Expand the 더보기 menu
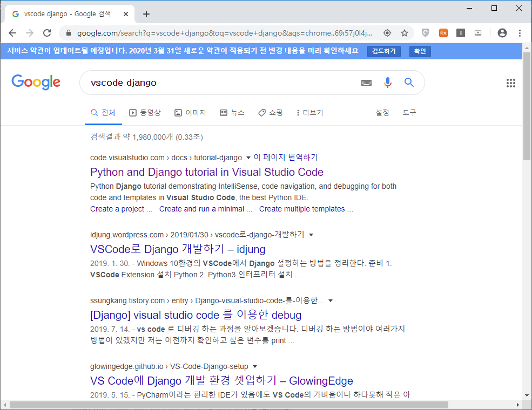The image size is (532, 410). tap(310, 113)
